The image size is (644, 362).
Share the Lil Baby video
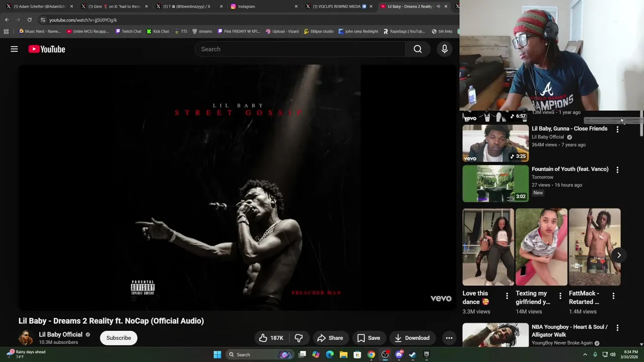(330, 338)
